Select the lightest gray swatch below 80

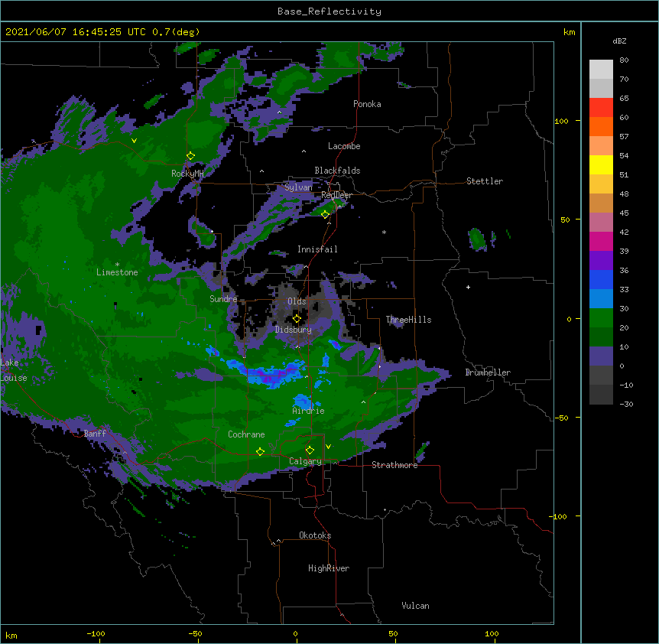(601, 70)
